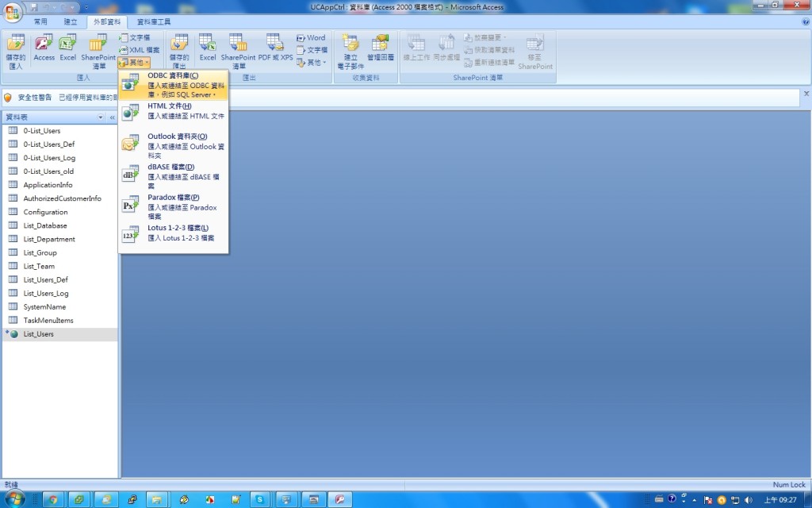This screenshot has width=812, height=508.
Task: Open navigation pane 資料表 dropdown arrow
Action: pyautogui.click(x=101, y=117)
